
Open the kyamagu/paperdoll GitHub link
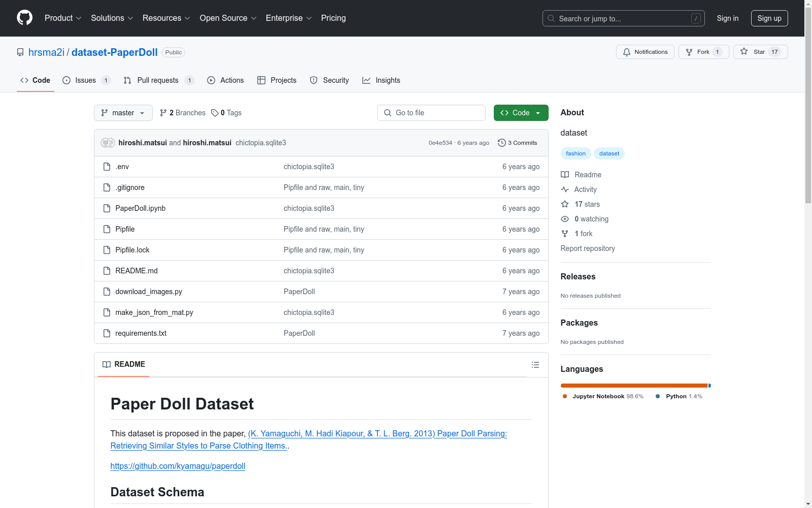178,466
